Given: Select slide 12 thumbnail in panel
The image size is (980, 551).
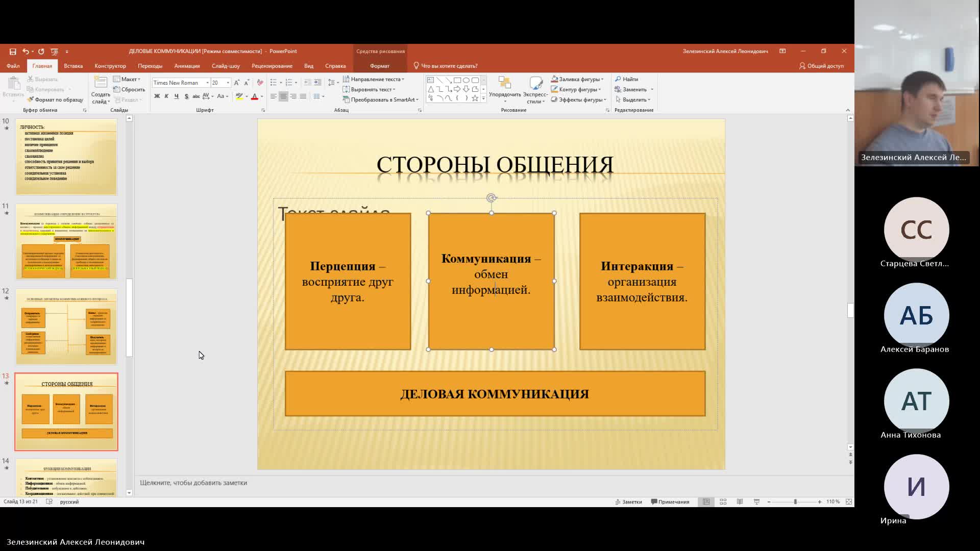Looking at the screenshot, I should (66, 327).
